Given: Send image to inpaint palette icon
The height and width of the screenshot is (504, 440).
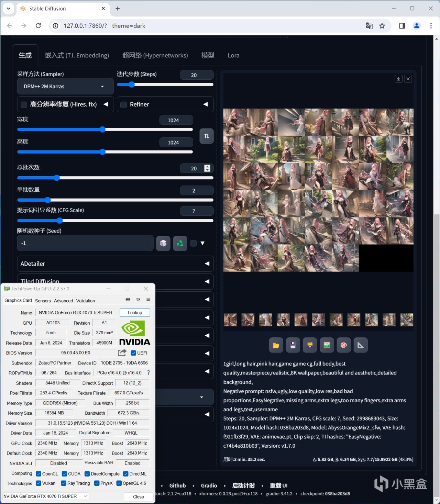Looking at the screenshot, I should (x=344, y=345).
